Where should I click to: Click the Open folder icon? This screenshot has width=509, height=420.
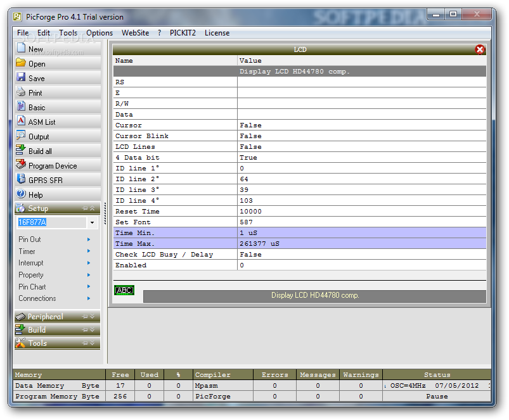(21, 62)
